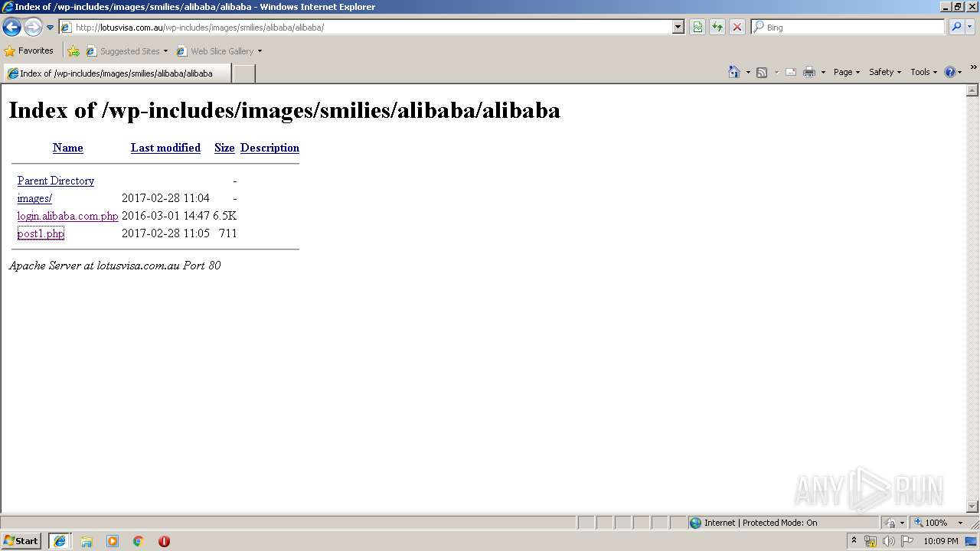This screenshot has height=551, width=980.
Task: Open the search provider dropdown arrow
Action: pos(970,28)
